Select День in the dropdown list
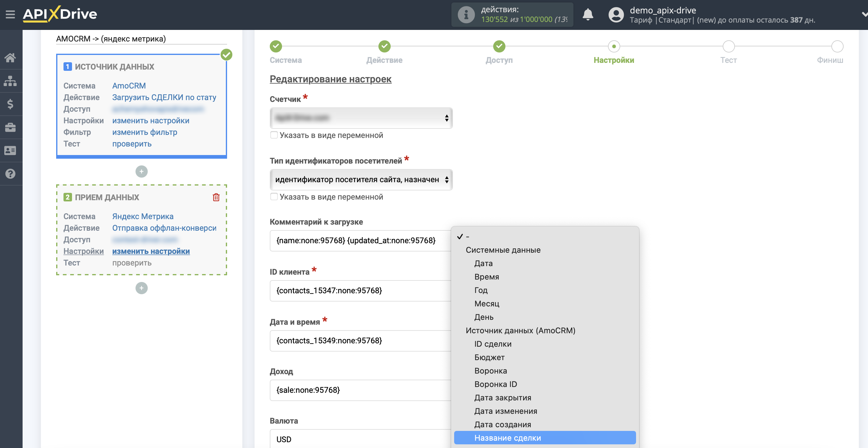868x448 pixels. [545, 317]
